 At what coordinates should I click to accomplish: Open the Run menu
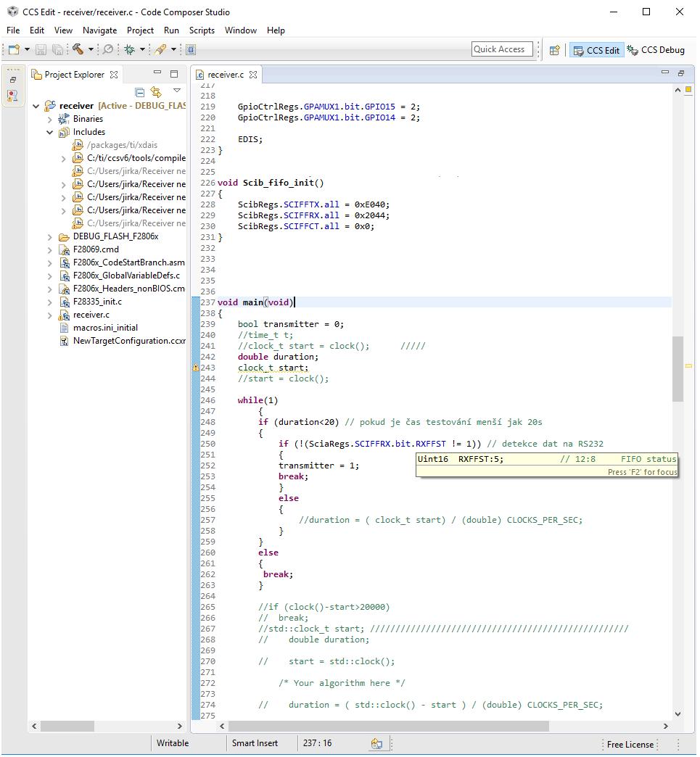171,30
